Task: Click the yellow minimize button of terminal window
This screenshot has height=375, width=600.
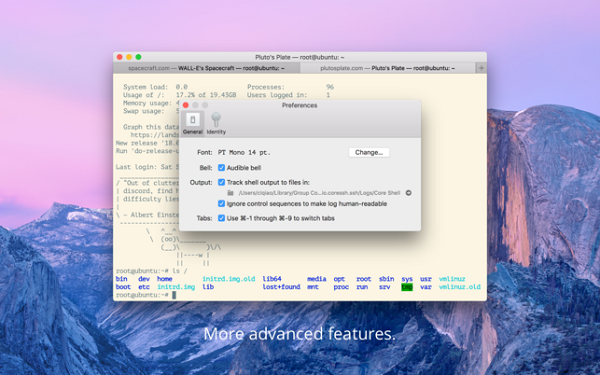Action: pos(129,57)
